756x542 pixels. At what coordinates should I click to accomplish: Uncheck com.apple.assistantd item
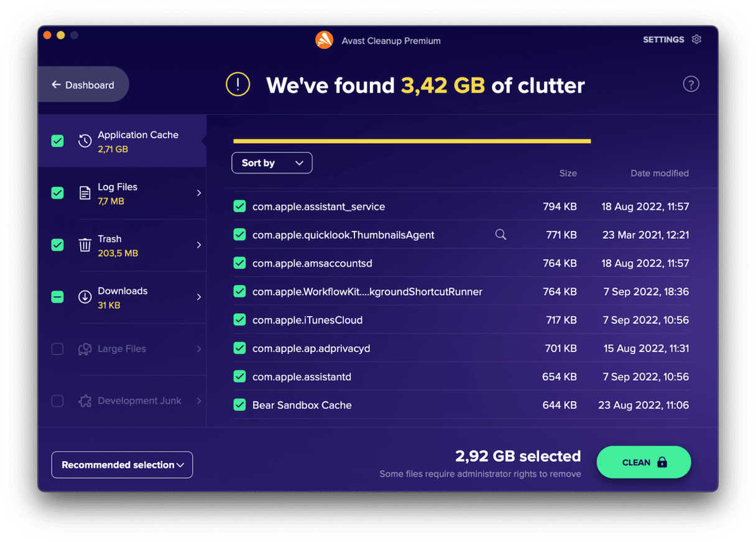coord(239,376)
